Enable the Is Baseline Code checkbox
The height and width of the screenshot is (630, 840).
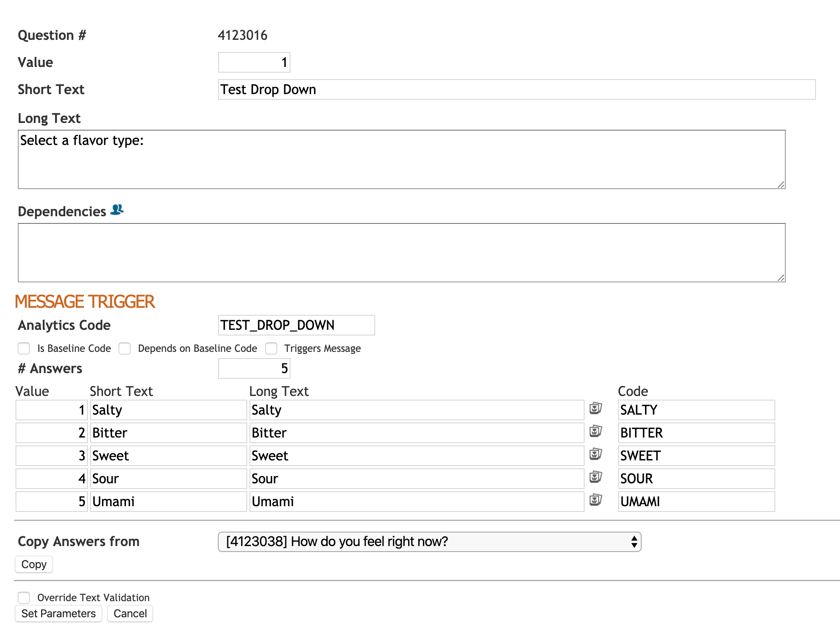click(x=24, y=348)
